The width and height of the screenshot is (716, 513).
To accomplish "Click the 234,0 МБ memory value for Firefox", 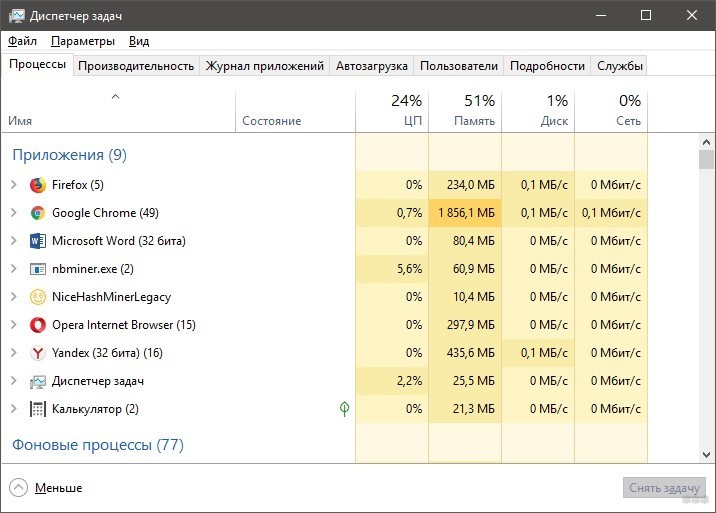I will [471, 185].
